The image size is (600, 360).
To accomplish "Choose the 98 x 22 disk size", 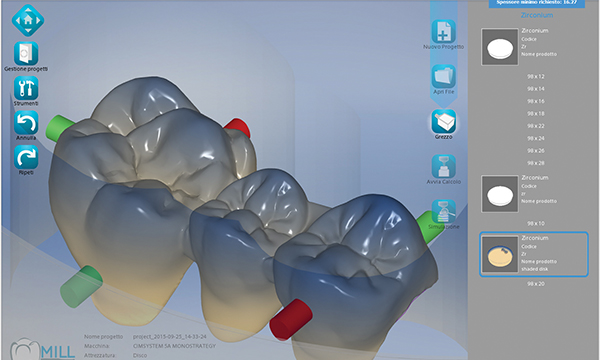I will pos(536,126).
